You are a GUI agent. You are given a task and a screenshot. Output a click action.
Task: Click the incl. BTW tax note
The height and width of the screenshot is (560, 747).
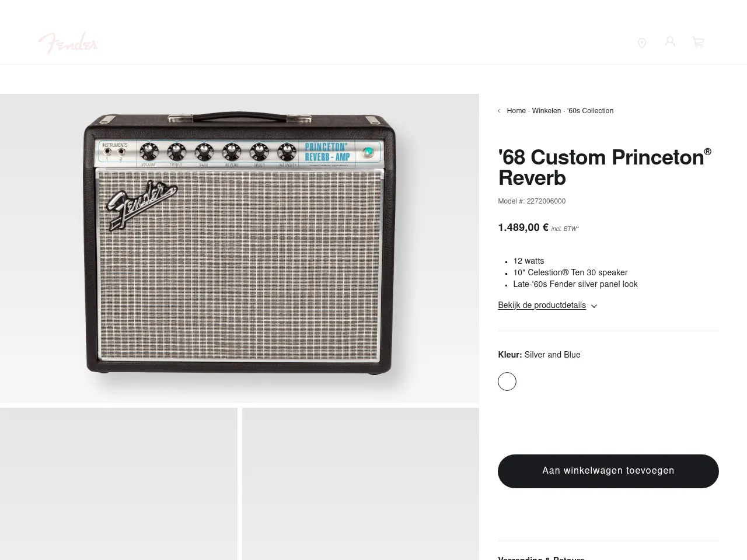click(564, 229)
